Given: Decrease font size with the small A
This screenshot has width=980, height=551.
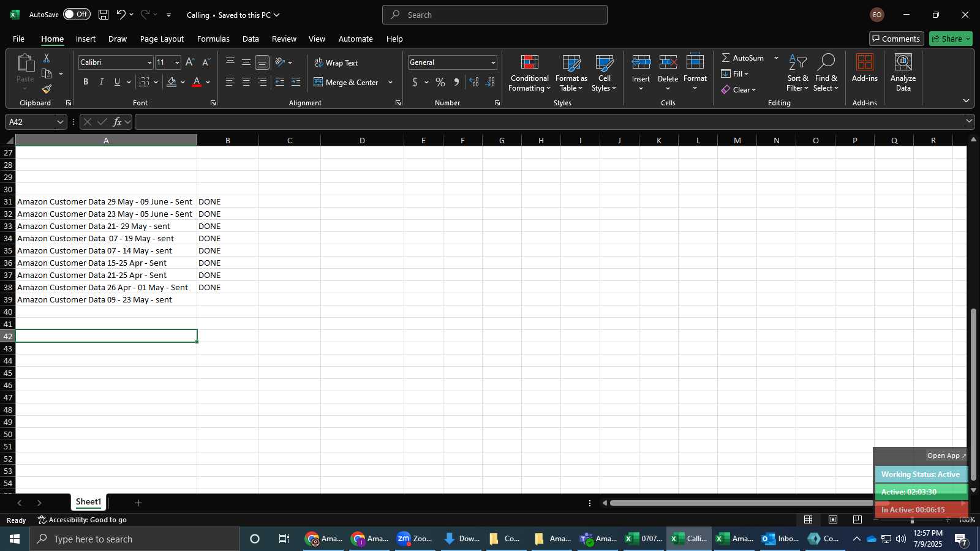Looking at the screenshot, I should point(206,62).
